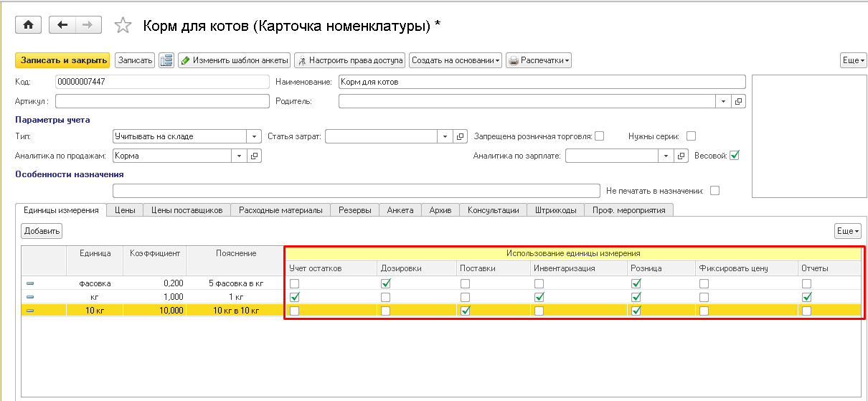Open the Создать на основании dropdown

pos(456,61)
